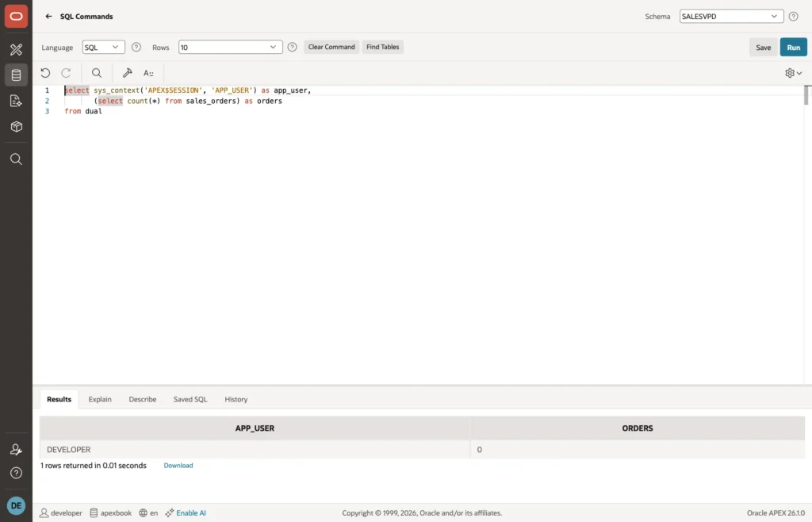
Task: Click the ORDERS column header
Action: [x=638, y=428]
